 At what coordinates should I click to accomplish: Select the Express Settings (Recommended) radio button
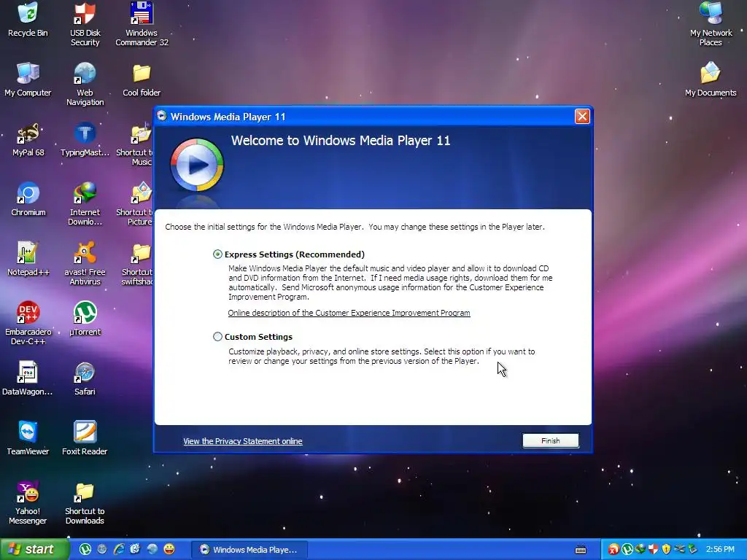point(217,254)
